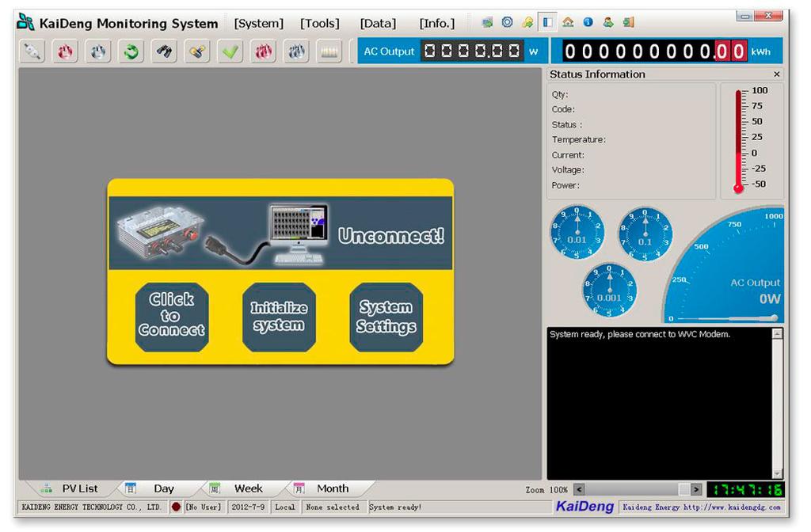Open the Kaideng Energy website link
Image resolution: width=811 pixels, height=532 pixels.
[x=702, y=507]
